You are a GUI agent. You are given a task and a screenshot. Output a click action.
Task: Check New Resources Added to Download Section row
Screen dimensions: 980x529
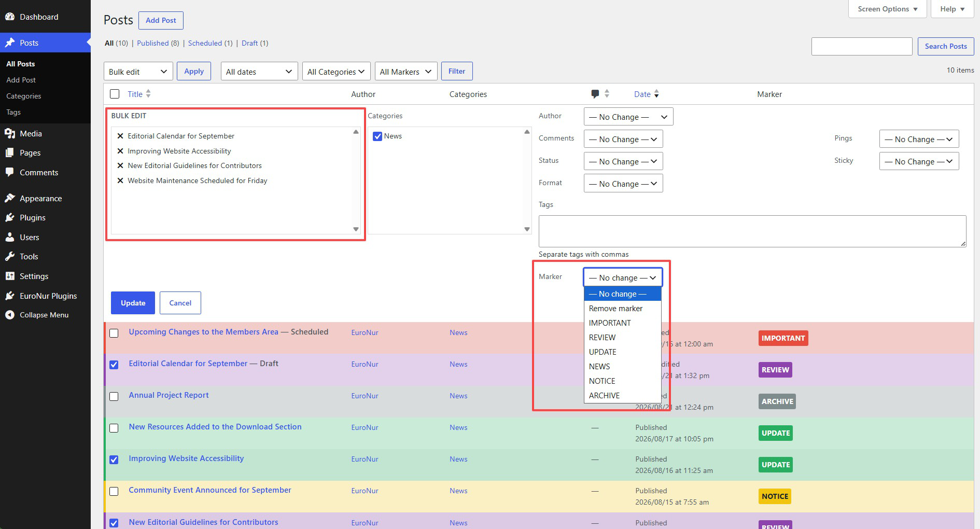(x=114, y=428)
